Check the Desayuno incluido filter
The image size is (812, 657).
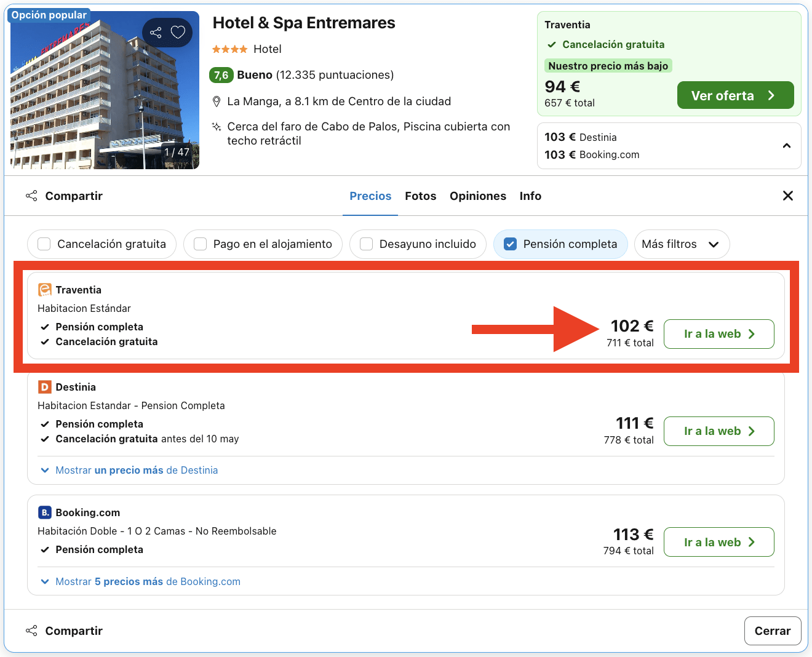coord(367,244)
